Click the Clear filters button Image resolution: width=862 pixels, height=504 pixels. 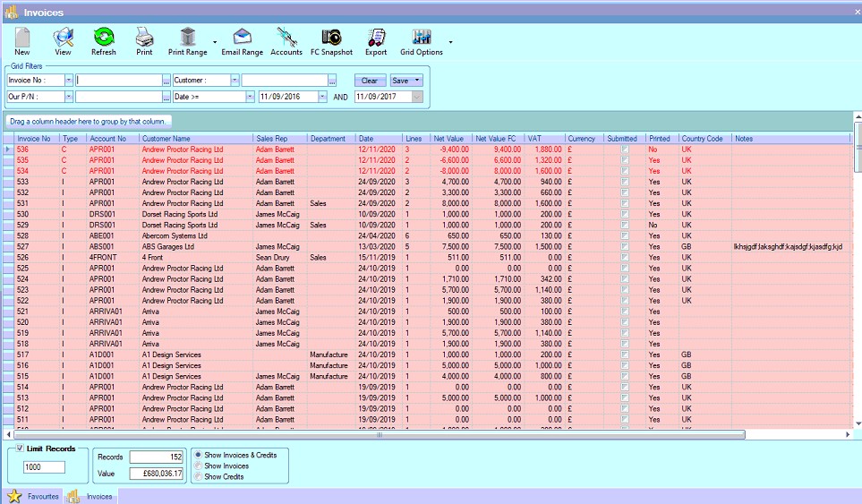click(x=369, y=81)
